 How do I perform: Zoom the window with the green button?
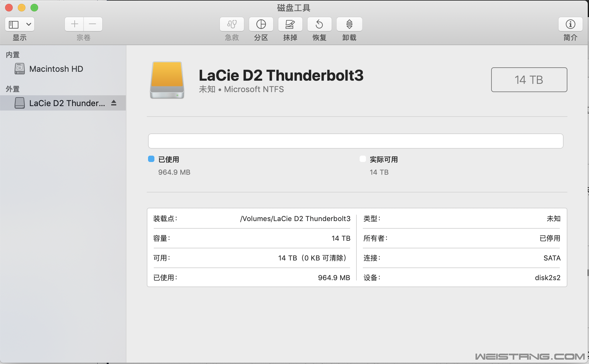[x=34, y=8]
